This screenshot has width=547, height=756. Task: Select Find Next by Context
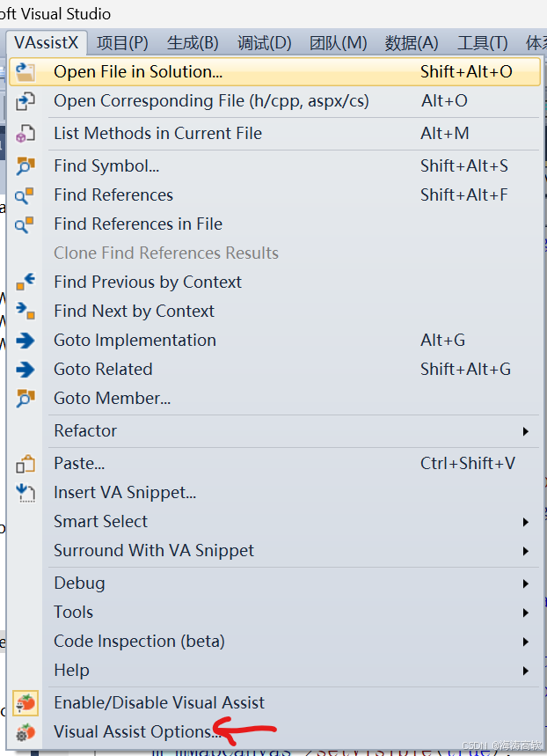pyautogui.click(x=134, y=312)
